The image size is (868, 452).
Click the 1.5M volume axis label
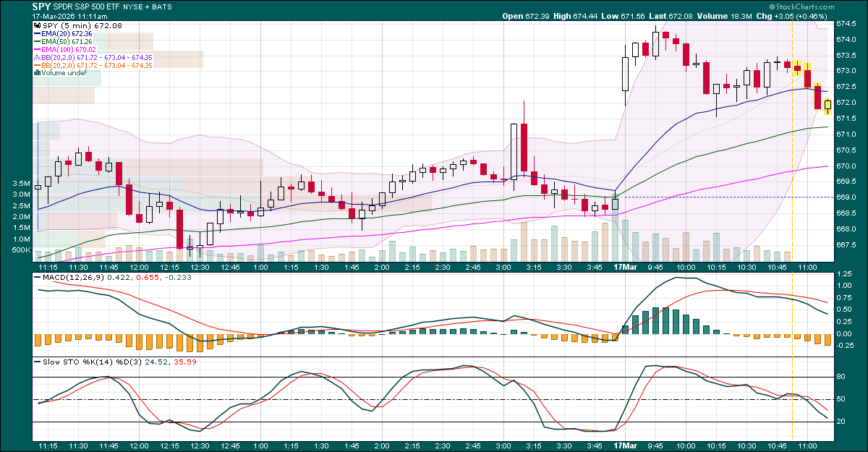click(x=21, y=228)
